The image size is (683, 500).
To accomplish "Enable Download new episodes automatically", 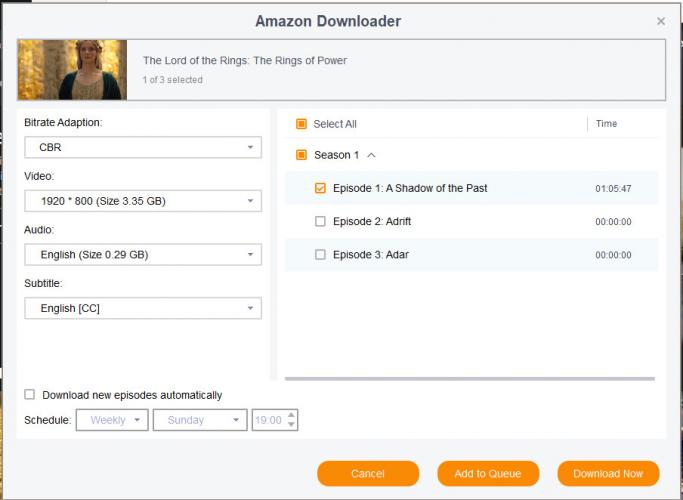I will 30,395.
